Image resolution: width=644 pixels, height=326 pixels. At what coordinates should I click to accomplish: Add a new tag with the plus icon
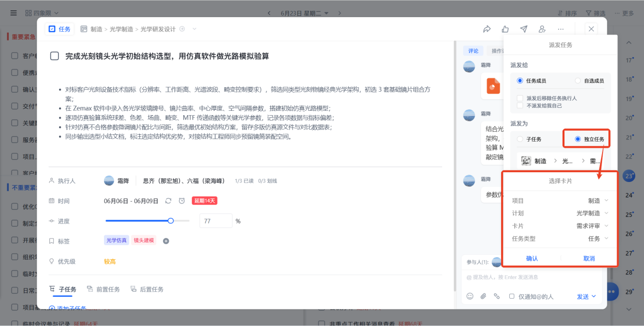point(166,241)
